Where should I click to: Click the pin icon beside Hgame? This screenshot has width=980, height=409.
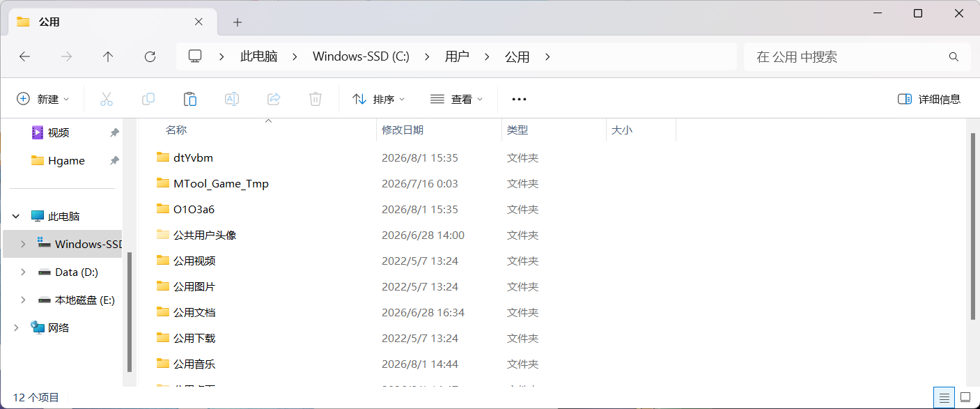[114, 160]
